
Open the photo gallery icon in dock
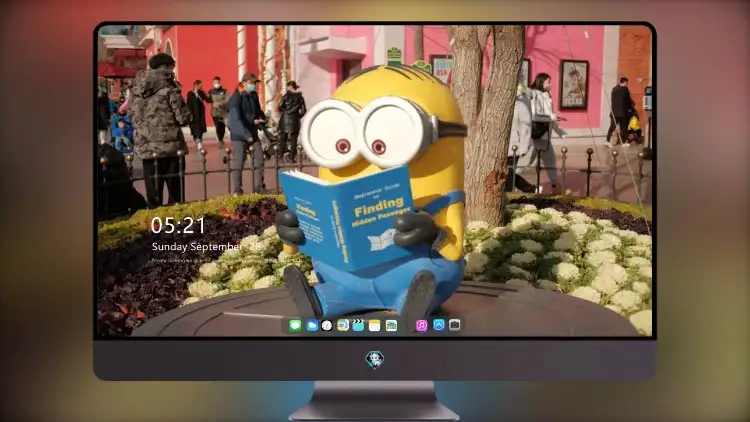[391, 325]
